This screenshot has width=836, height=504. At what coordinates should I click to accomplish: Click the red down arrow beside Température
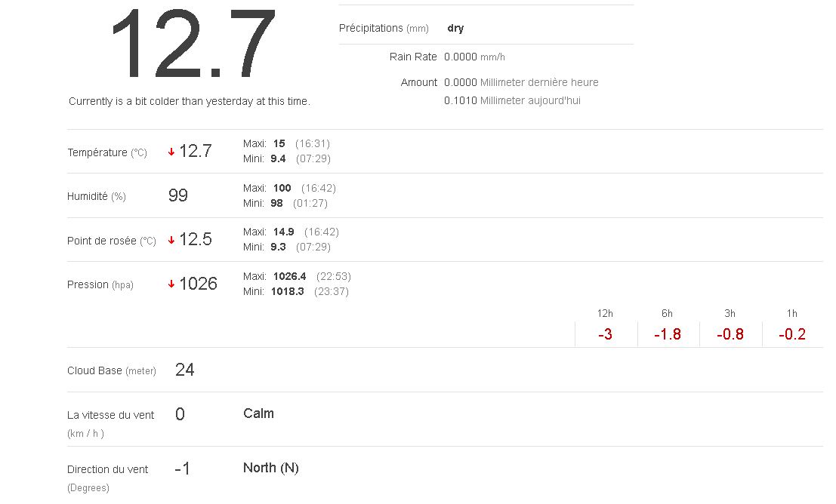[171, 152]
